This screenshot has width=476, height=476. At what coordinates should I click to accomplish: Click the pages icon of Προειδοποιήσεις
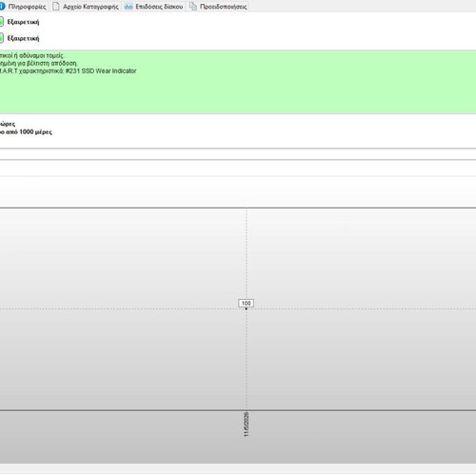[x=192, y=7]
